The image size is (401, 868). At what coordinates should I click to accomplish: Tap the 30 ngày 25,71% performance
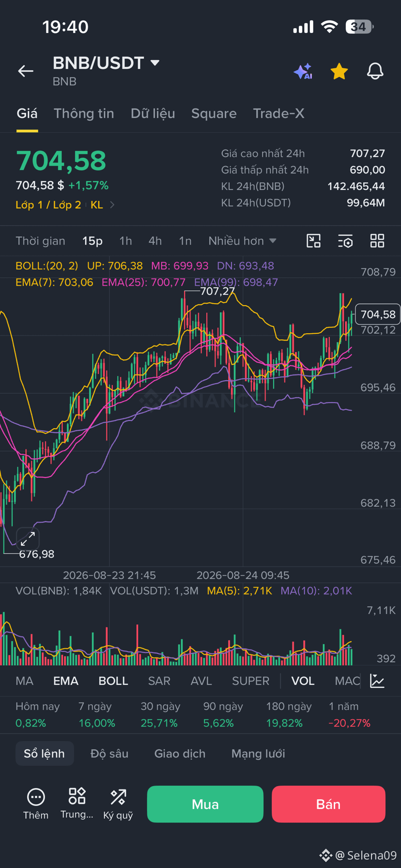[x=160, y=714]
